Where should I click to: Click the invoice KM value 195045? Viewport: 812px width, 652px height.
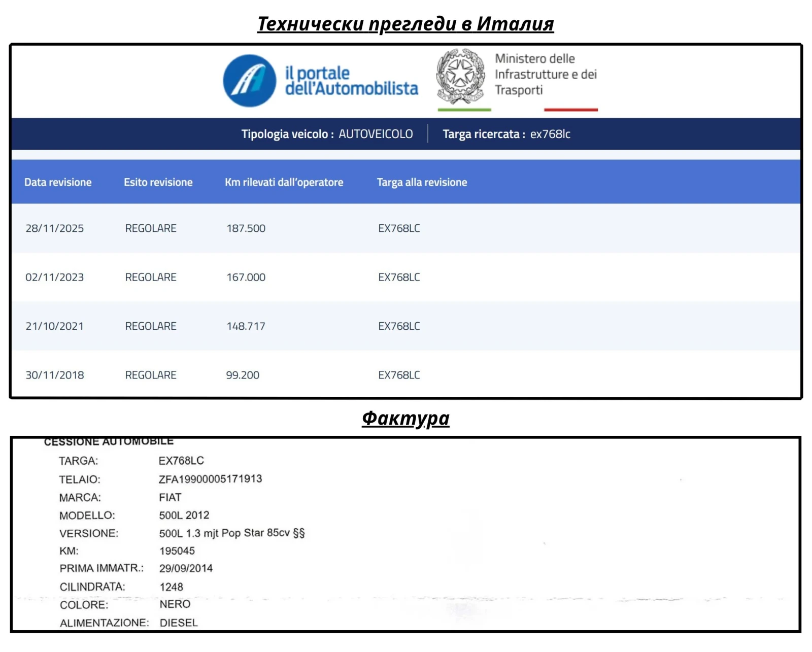(177, 551)
